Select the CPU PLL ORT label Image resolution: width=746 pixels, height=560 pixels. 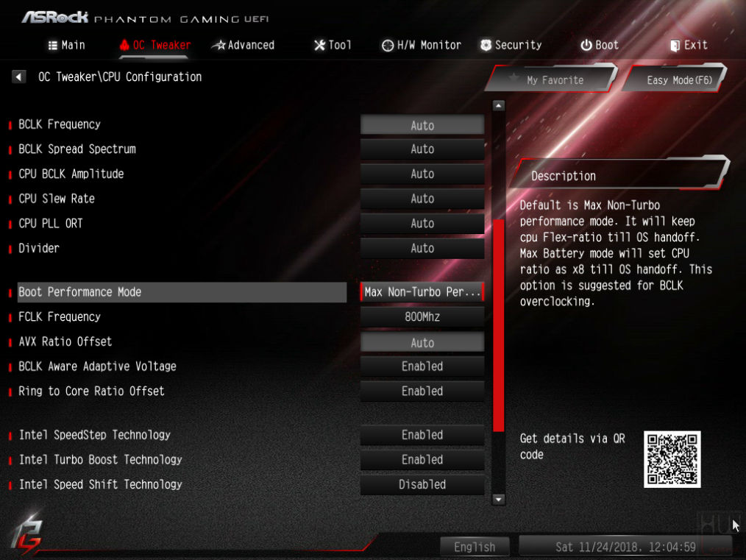51,223
